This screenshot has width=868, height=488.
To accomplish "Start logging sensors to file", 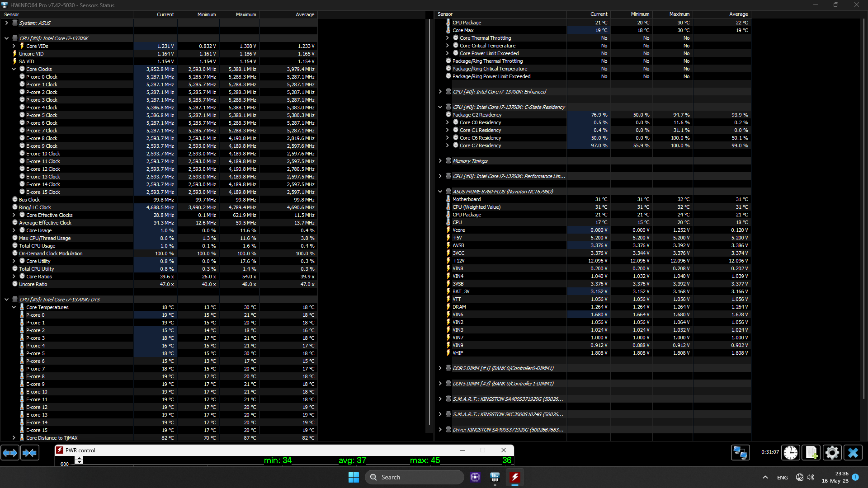I will tap(811, 453).
